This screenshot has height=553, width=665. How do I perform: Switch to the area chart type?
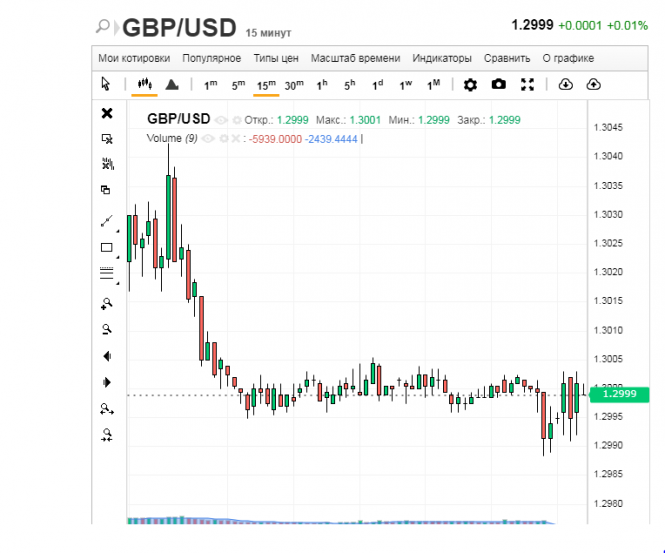[172, 84]
